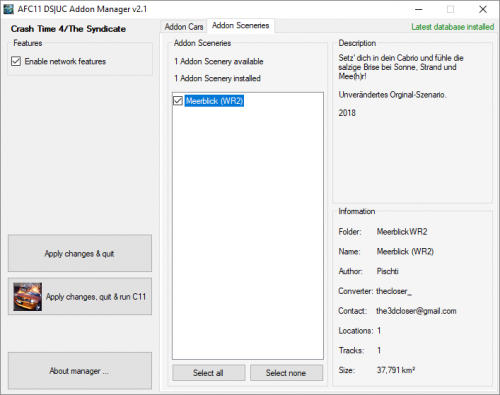Toggle Enable network features checkbox

pos(16,61)
